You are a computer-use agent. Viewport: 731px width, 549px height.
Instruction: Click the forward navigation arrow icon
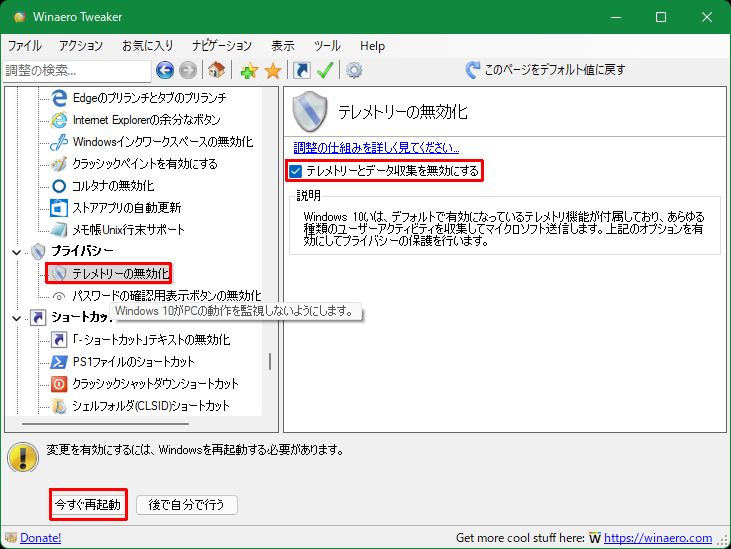(x=188, y=70)
